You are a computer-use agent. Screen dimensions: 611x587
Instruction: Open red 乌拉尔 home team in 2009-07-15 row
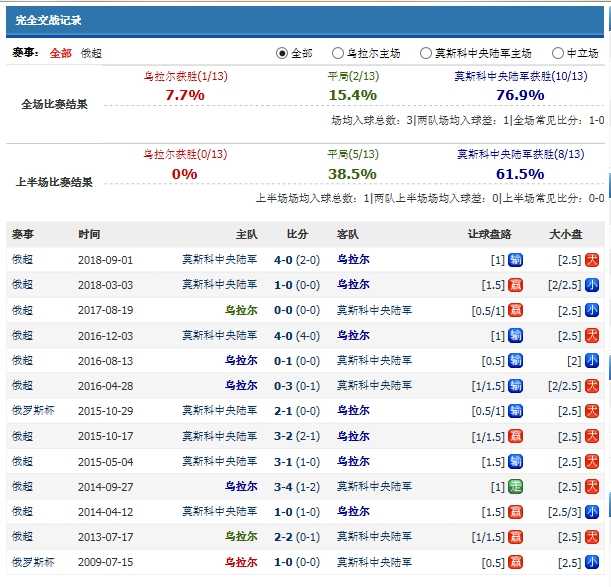(x=241, y=562)
